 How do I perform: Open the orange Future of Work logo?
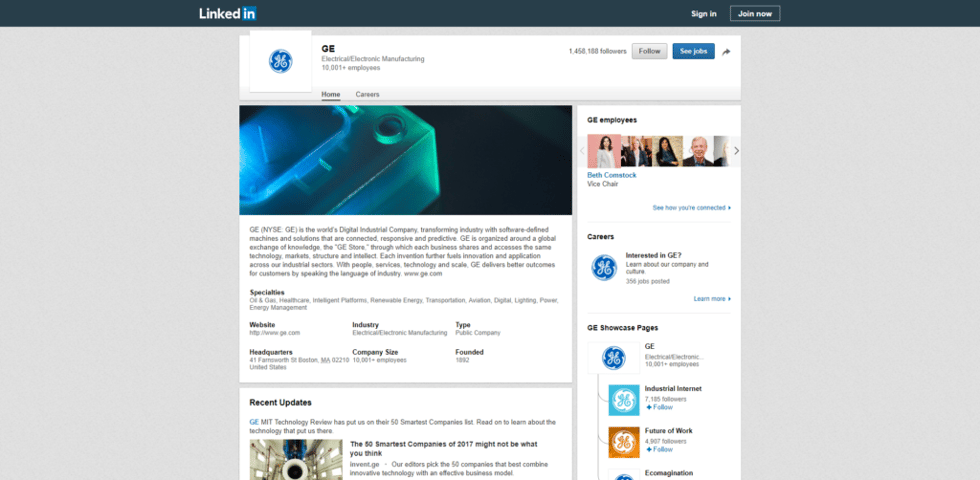pos(624,442)
